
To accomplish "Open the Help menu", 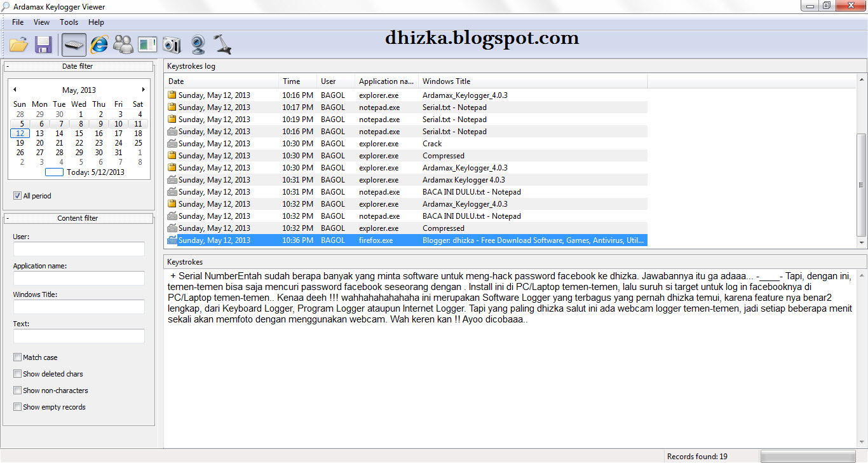I will [96, 22].
